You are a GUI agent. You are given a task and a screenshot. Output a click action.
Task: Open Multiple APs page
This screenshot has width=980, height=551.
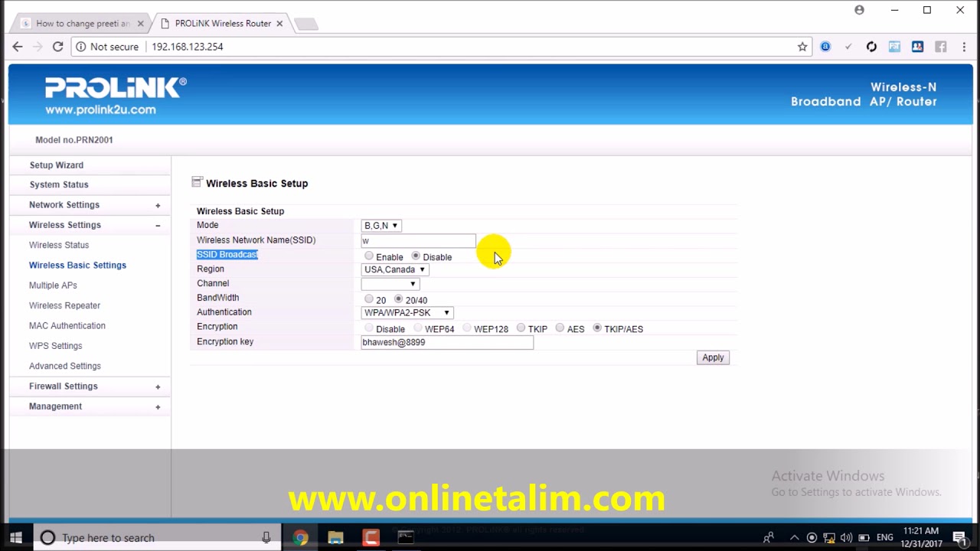(x=53, y=285)
